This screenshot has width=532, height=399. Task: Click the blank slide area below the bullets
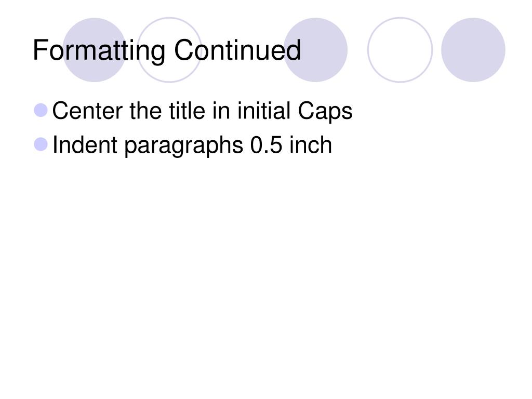click(266, 271)
